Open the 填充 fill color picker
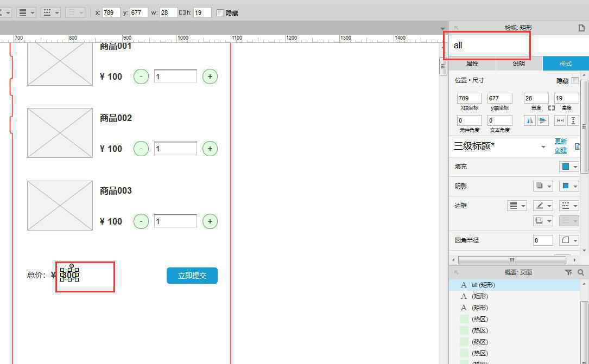This screenshot has height=364, width=589. click(x=569, y=167)
